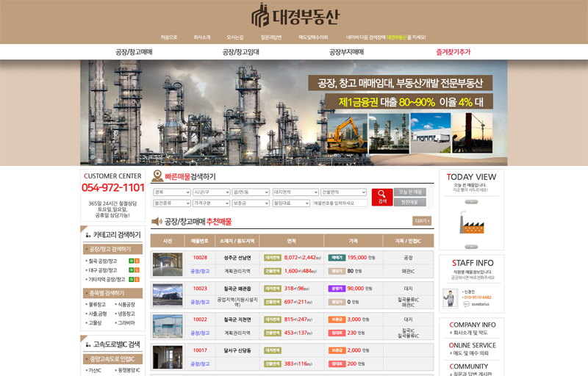Screen dimensions: 588x376
Task: Click the red magnifier 검색 button
Action: [x=381, y=197]
